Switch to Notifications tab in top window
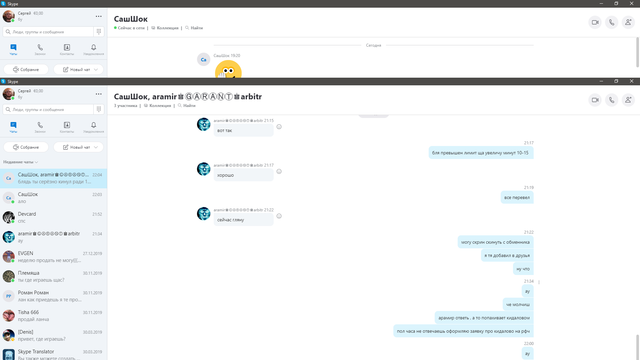640x360 pixels. 93,49
